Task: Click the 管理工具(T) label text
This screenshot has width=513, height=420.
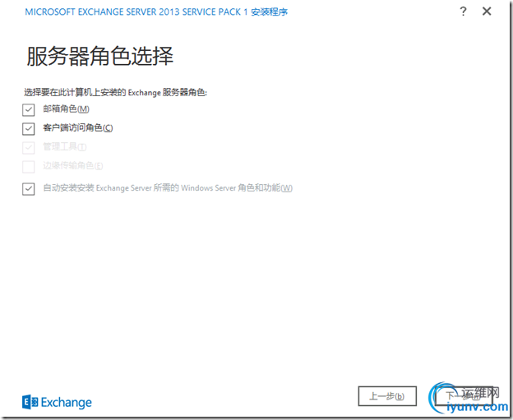Action: coord(65,147)
